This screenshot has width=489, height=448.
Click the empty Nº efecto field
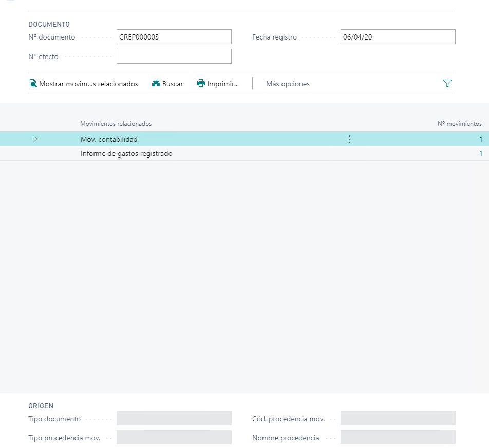click(174, 56)
